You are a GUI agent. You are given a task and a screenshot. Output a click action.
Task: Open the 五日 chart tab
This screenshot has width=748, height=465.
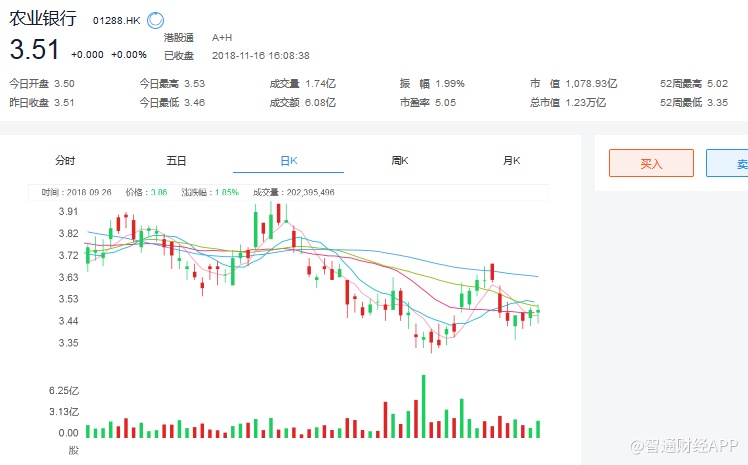[x=176, y=161]
